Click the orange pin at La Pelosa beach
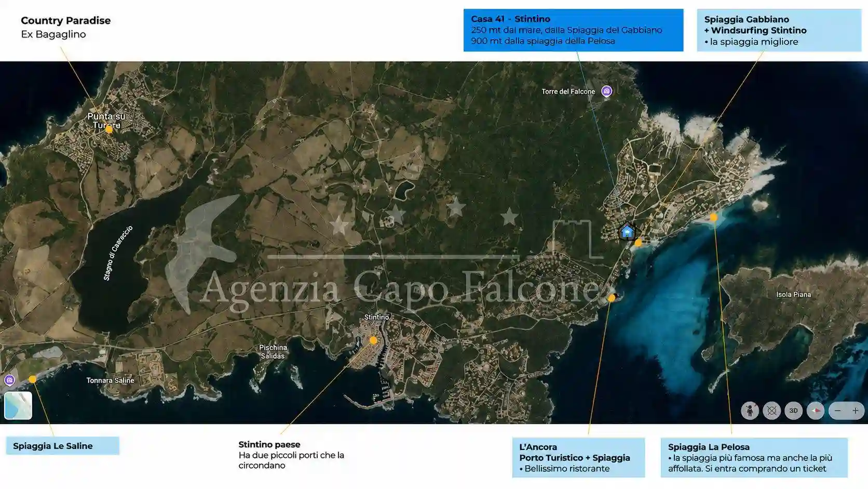Image resolution: width=868 pixels, height=489 pixels. click(713, 218)
